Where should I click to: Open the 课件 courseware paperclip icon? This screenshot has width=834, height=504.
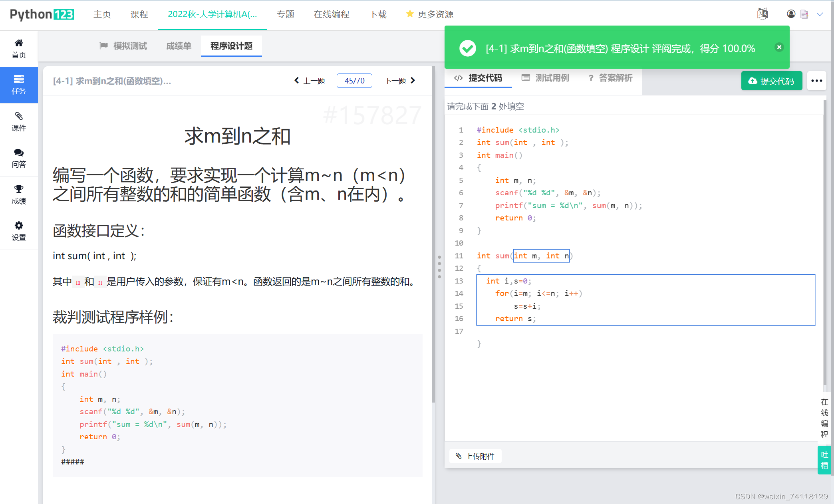(x=19, y=116)
